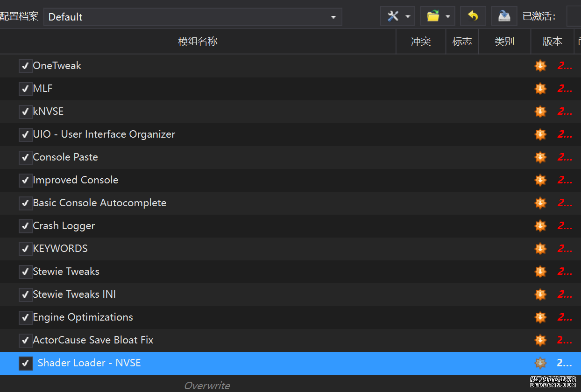Disable the MLF mod checkbox
Screen dimensions: 581x392
coord(25,89)
